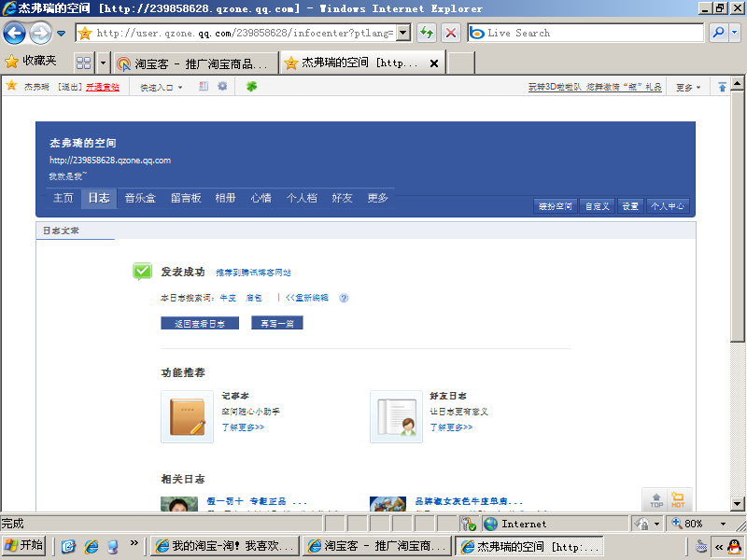This screenshot has height=560, width=747.
Task: Go back with the browser Back arrow
Action: coord(14,33)
